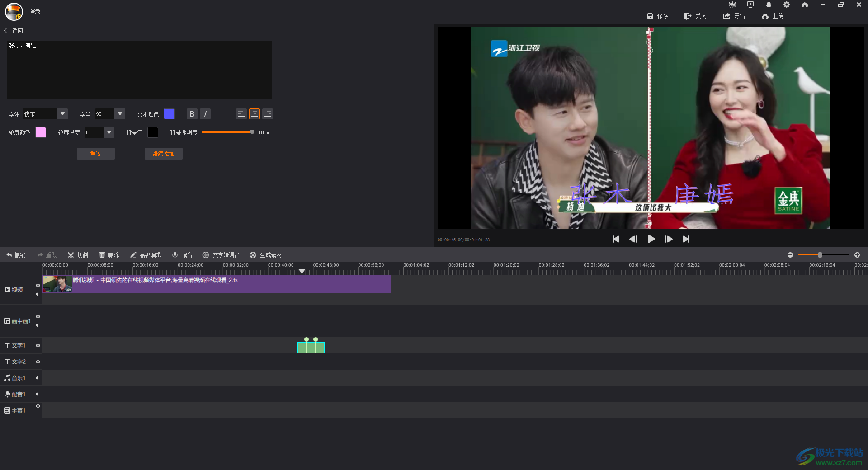Toggle visibility of the 文字2 track
The width and height of the screenshot is (868, 470).
click(x=38, y=362)
